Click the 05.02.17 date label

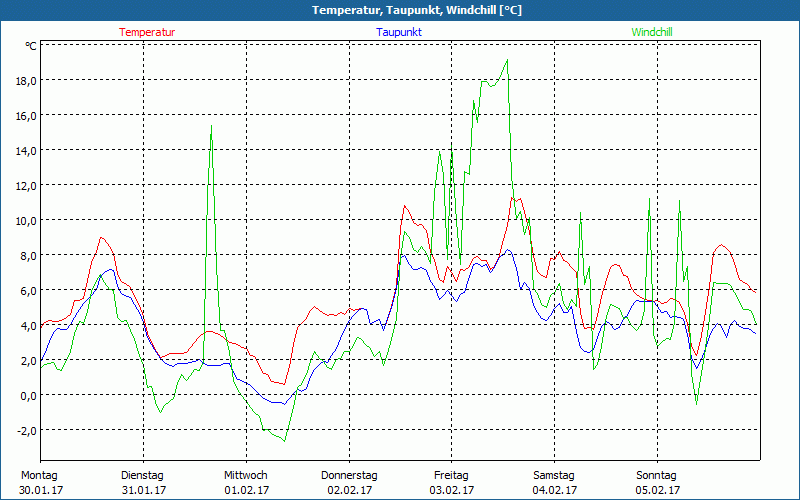[x=658, y=490]
